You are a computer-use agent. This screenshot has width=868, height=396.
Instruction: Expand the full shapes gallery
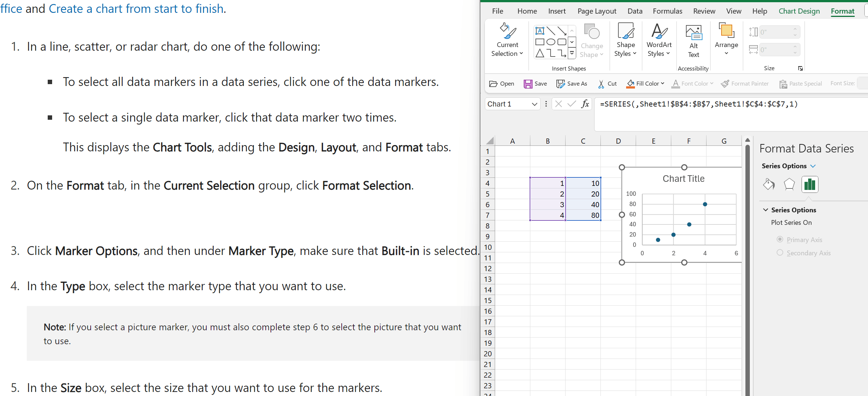[572, 54]
